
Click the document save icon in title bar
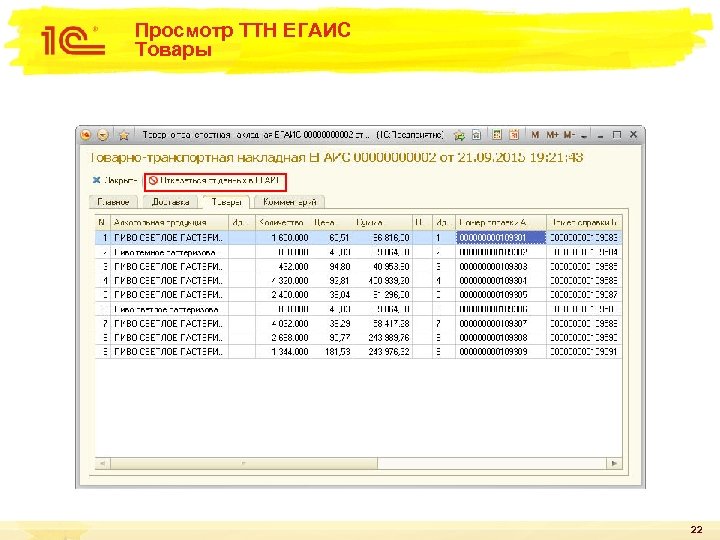click(x=477, y=135)
